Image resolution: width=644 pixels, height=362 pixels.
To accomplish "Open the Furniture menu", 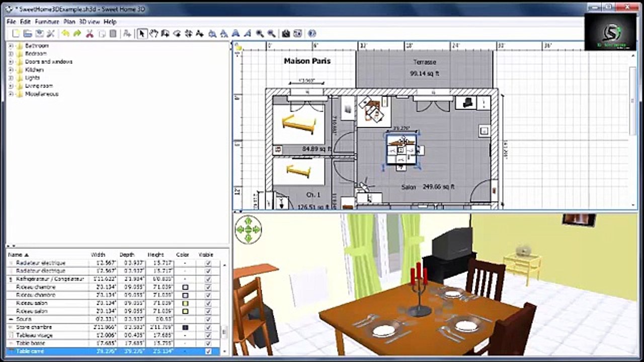I will (47, 22).
